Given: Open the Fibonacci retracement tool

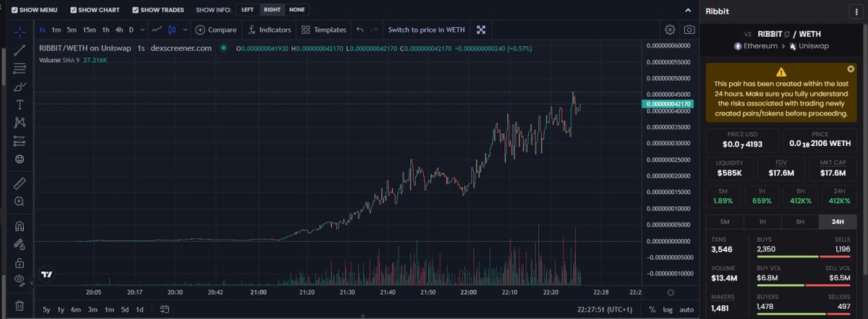Looking at the screenshot, I should [20, 68].
